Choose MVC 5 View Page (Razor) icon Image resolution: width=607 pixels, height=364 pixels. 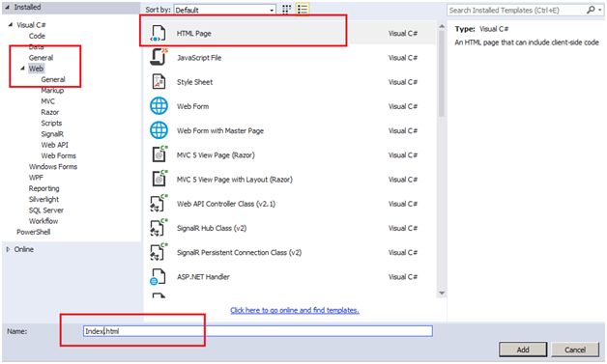pyautogui.click(x=159, y=154)
